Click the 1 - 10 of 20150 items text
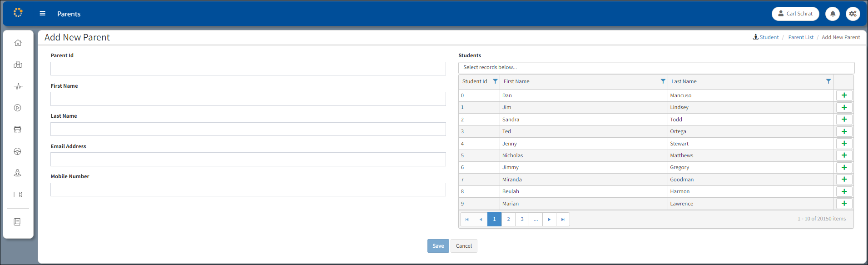Viewport: 868px width, 265px height. (822, 219)
